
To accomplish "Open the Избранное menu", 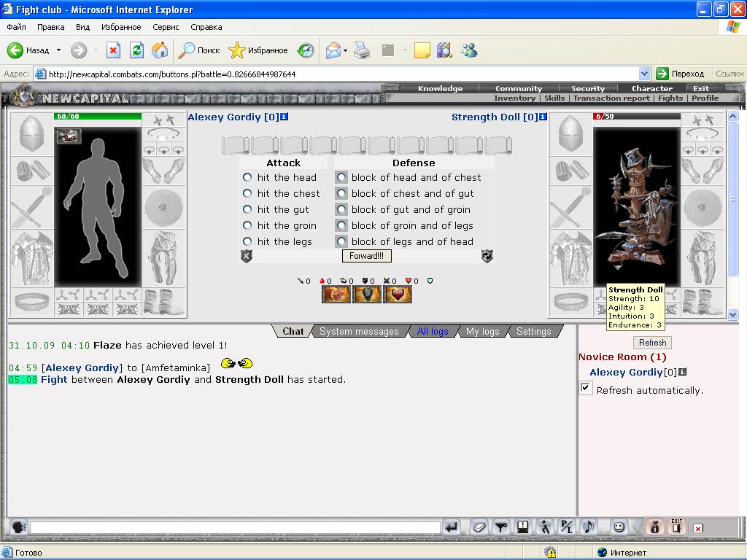I will coord(121,27).
